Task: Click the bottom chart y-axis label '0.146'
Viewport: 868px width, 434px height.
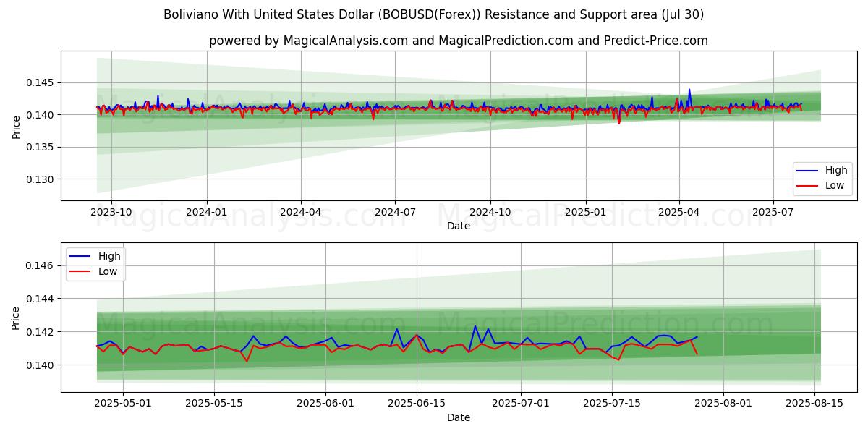Action: [41, 266]
